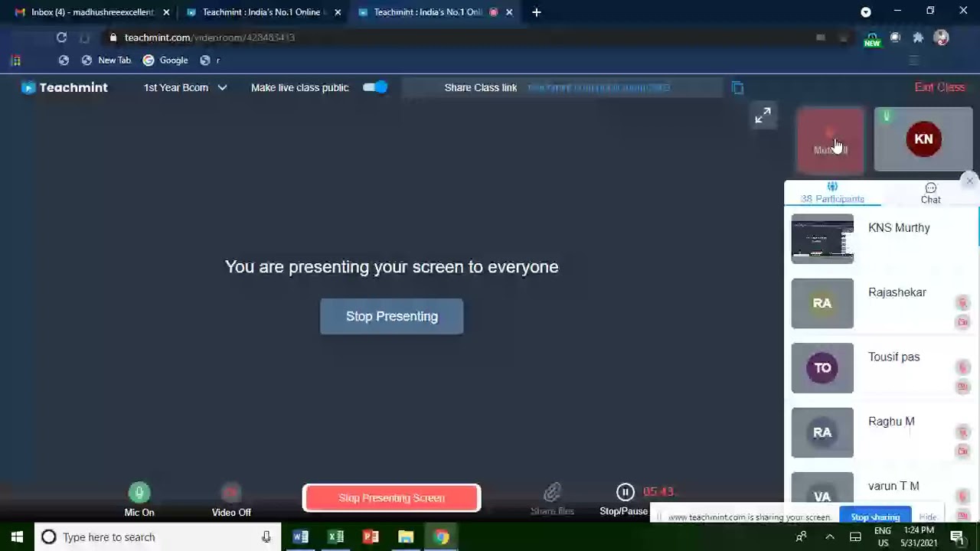Show hidden system tray icons
The width and height of the screenshot is (980, 551).
830,537
